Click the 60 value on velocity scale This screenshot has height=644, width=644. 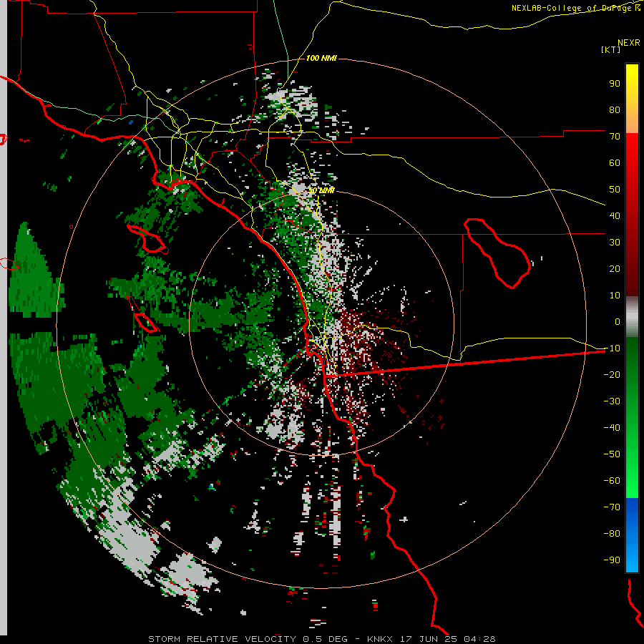pos(615,162)
